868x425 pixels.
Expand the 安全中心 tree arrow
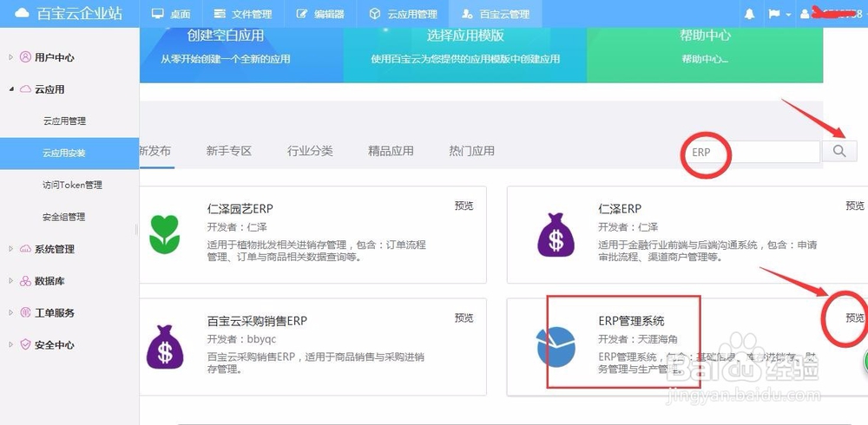pos(10,344)
